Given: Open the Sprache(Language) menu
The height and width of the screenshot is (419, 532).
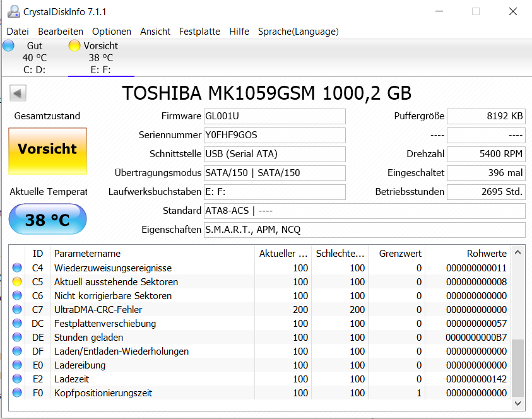Looking at the screenshot, I should [x=299, y=32].
